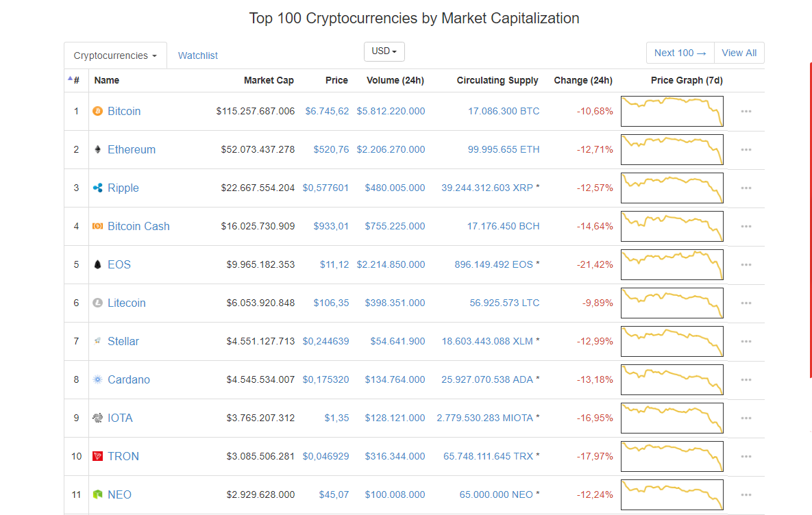Screen dimensions: 812x515
Task: Open the IOTA name link
Action: pyautogui.click(x=120, y=418)
